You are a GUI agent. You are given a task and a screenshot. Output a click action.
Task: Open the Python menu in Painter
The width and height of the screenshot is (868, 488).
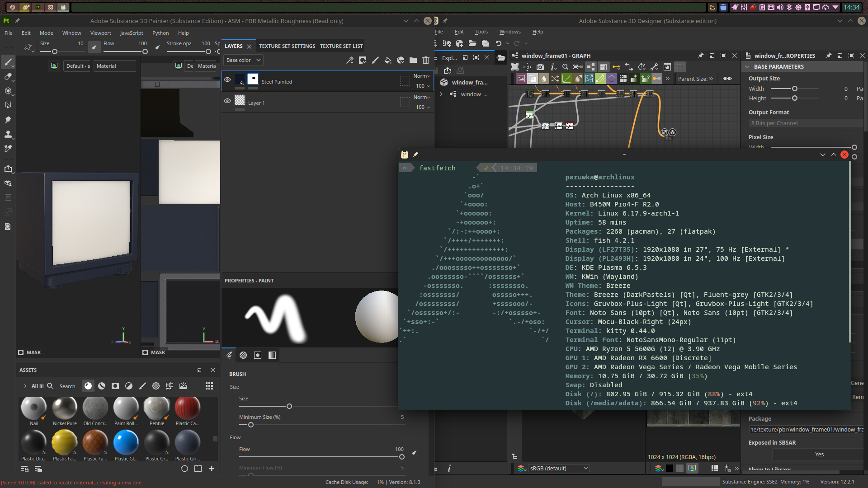click(160, 33)
